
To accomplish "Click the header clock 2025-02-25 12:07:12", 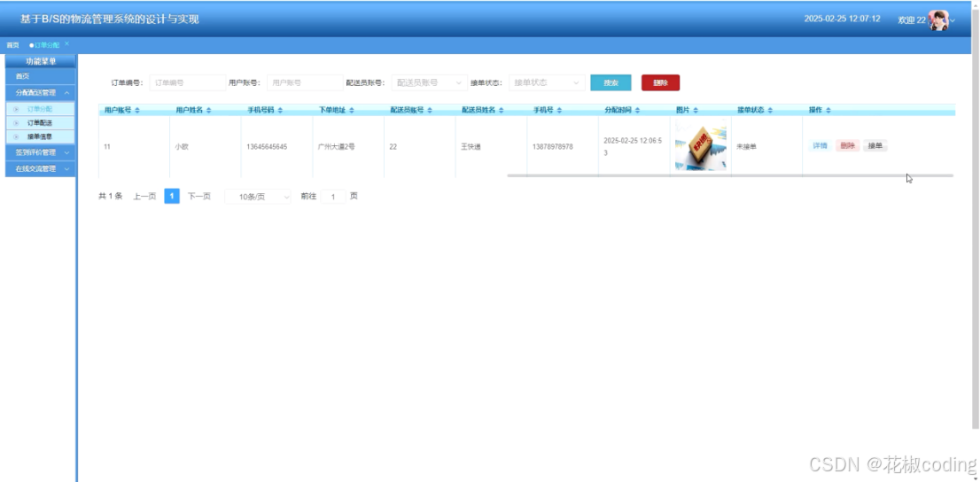I will 842,19.
